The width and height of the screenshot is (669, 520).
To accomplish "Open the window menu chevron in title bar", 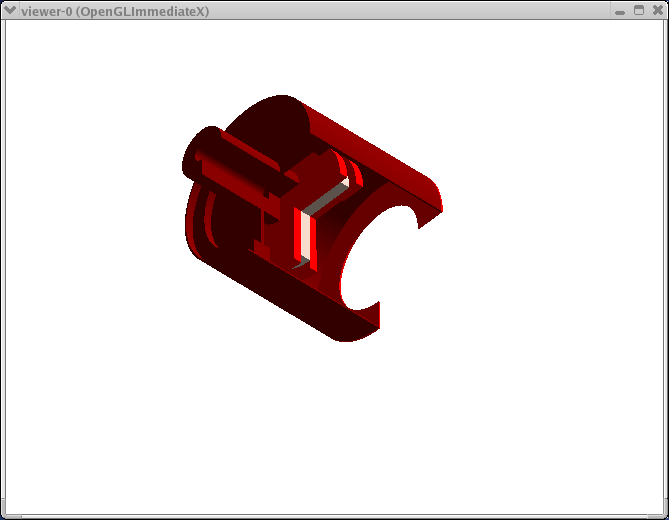I will click(10, 10).
